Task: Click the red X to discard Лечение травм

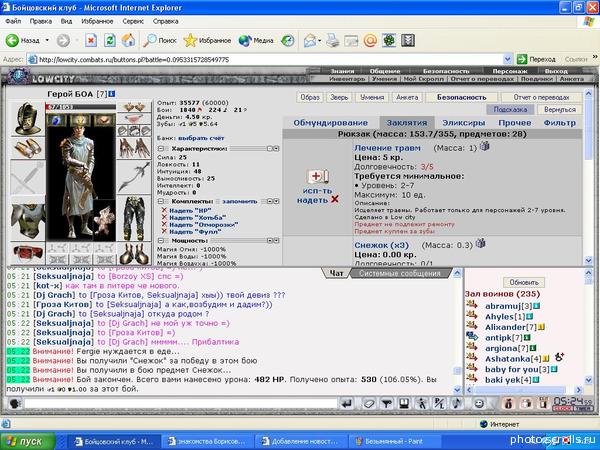Action: point(335,199)
